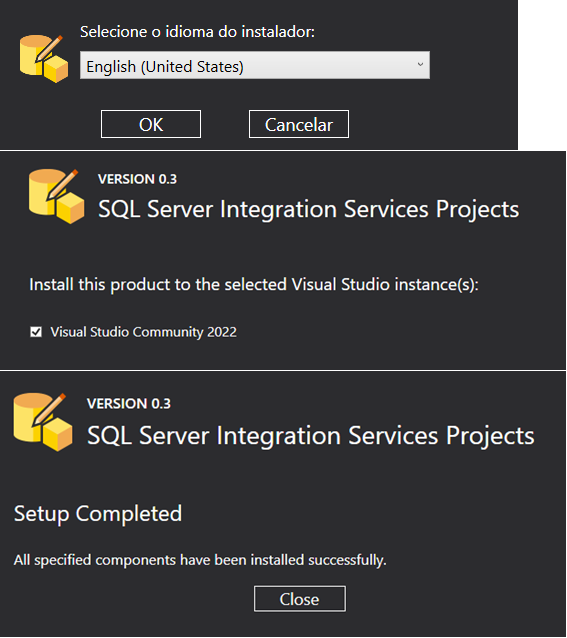Click the 'Selecione o idioma do instalador' label
The image size is (567, 638).
click(x=197, y=32)
